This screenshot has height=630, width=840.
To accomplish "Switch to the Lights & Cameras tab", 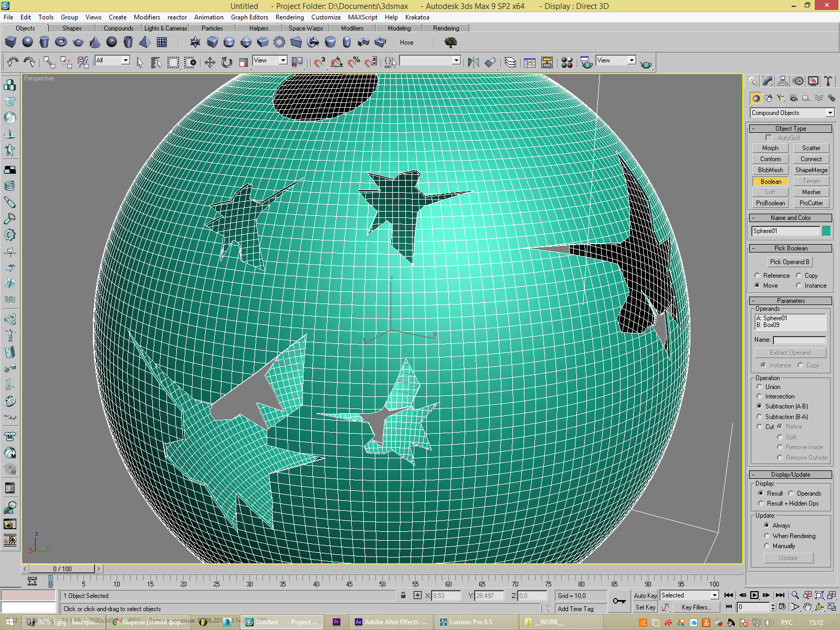I will tap(165, 28).
